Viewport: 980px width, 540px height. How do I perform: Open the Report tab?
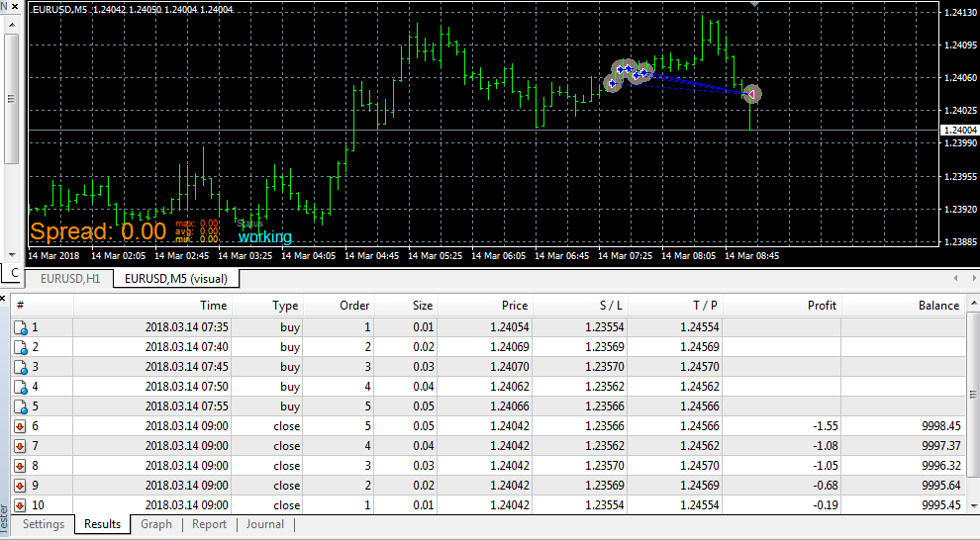coord(210,524)
